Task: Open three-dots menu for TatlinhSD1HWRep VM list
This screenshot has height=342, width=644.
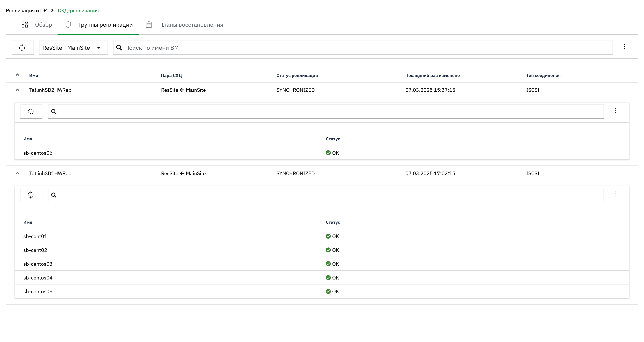Action: pyautogui.click(x=616, y=194)
